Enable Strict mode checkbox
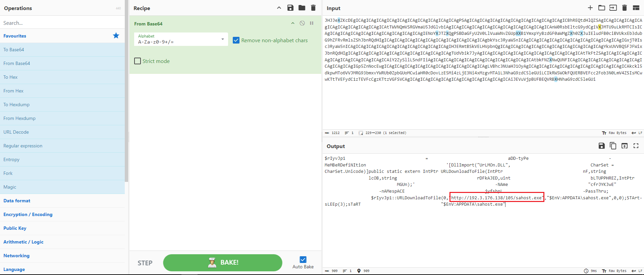The width and height of the screenshot is (644, 275). click(138, 61)
